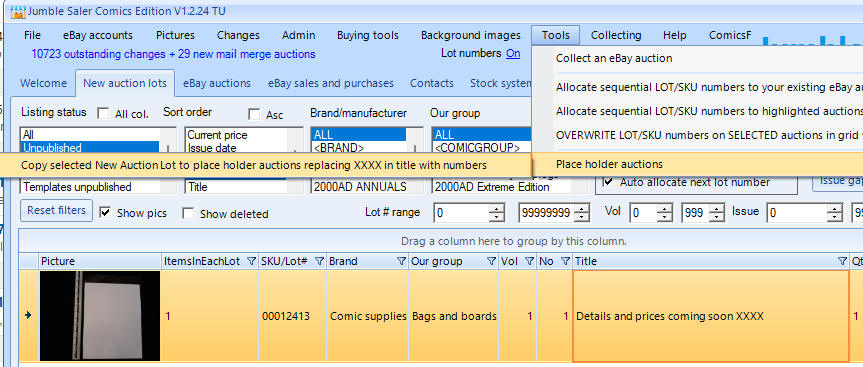Image resolution: width=863 pixels, height=367 pixels.
Task: Select Issue date sort order
Action: [236, 147]
